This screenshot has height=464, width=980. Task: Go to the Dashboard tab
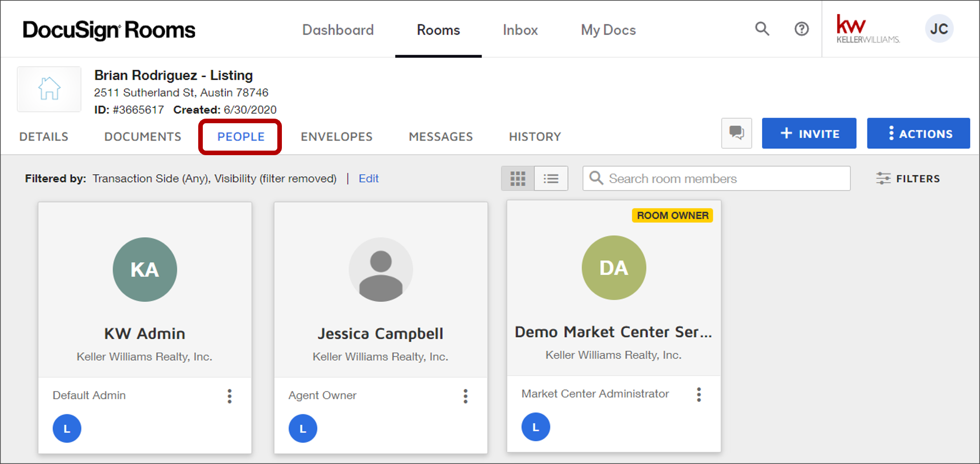[x=338, y=30]
